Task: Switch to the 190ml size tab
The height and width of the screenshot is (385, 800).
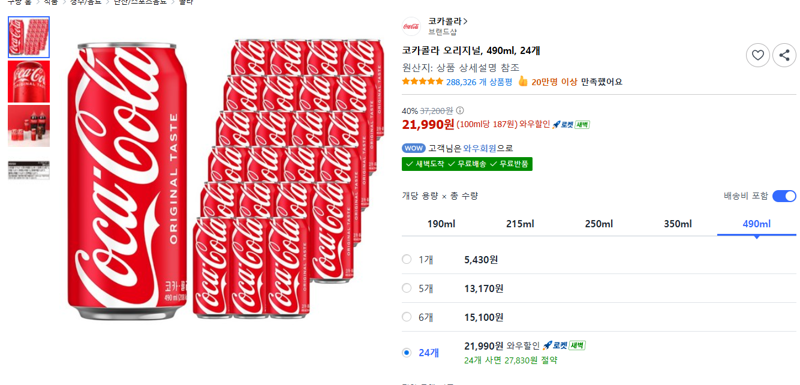Action: click(x=441, y=224)
